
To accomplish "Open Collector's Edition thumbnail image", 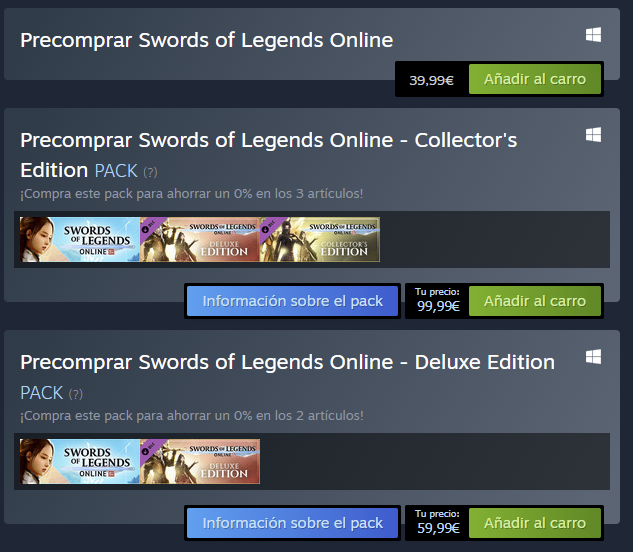I will 320,240.
